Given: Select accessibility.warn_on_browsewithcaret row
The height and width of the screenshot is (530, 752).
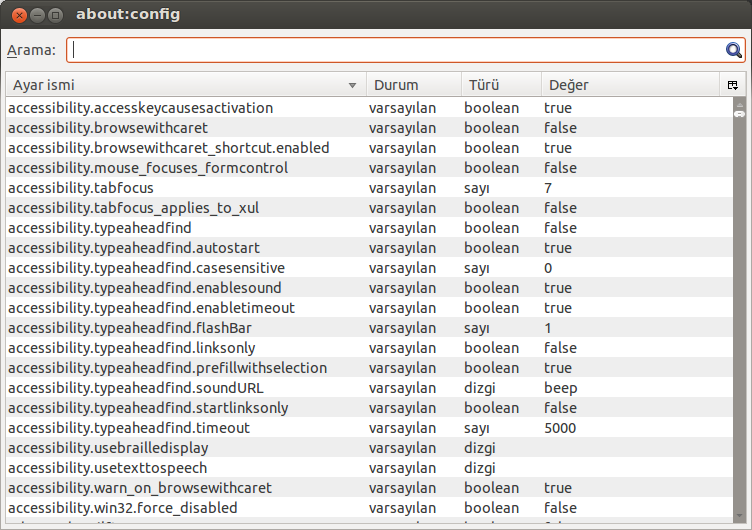Looking at the screenshot, I should [x=369, y=488].
